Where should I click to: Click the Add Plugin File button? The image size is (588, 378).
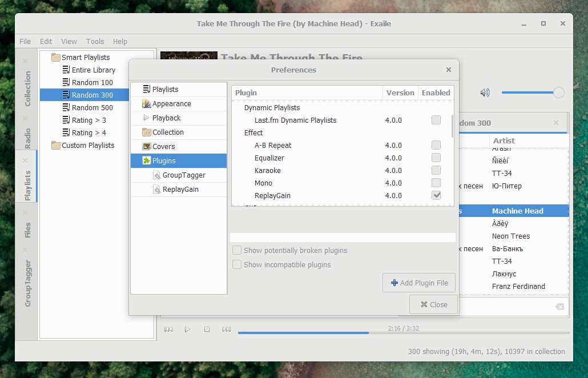pyautogui.click(x=419, y=283)
